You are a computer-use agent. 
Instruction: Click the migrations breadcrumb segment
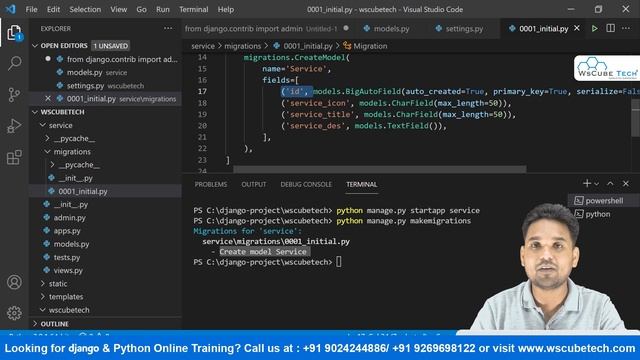242,46
